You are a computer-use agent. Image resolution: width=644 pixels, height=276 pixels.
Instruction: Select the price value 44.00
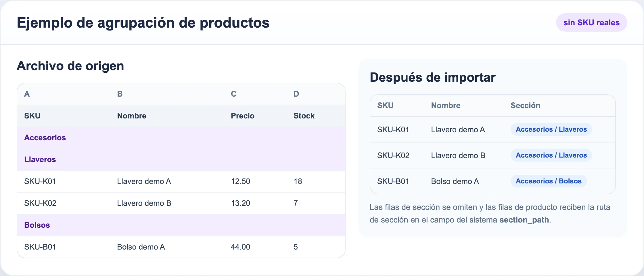point(241,247)
